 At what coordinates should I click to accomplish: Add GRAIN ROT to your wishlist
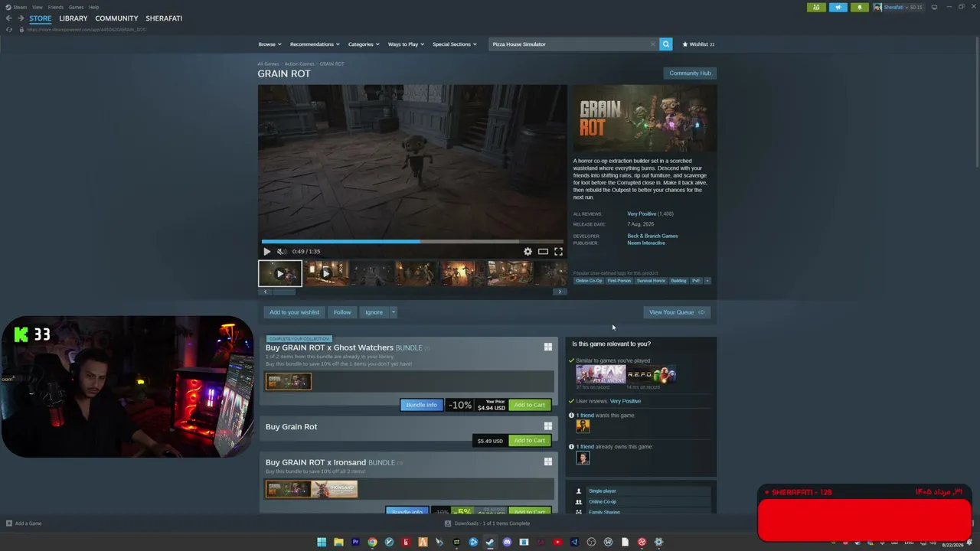point(294,312)
